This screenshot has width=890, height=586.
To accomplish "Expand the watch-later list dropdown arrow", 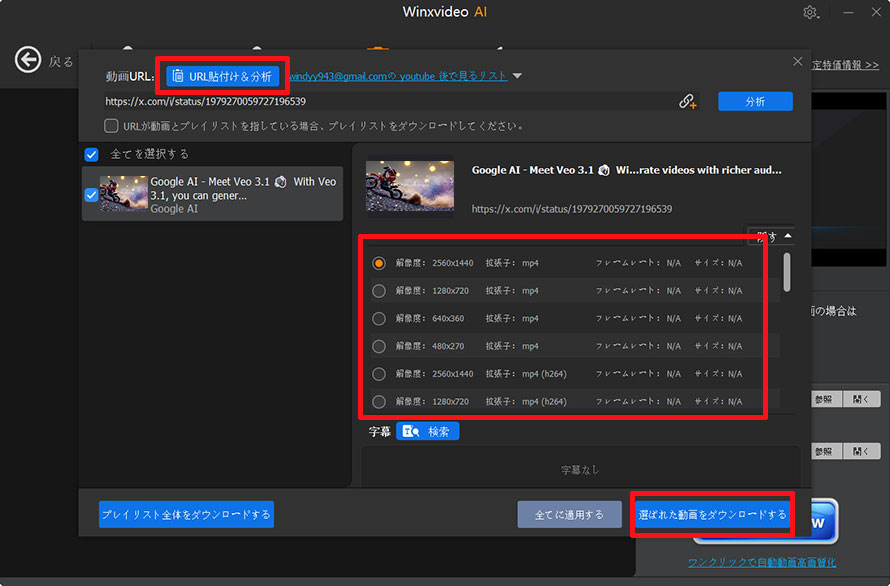I will (517, 76).
